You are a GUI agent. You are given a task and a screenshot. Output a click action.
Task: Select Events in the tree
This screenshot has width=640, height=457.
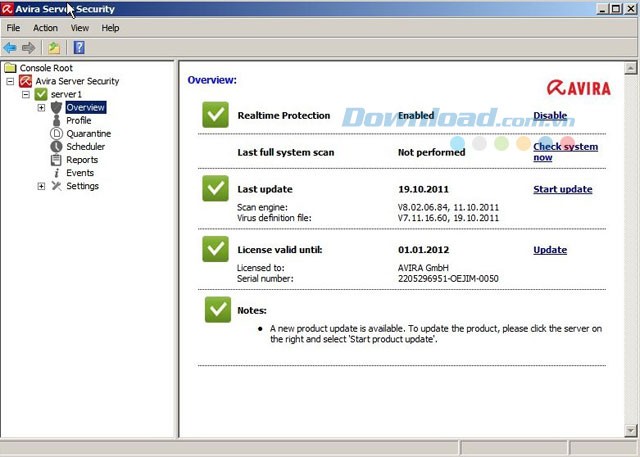tap(80, 173)
